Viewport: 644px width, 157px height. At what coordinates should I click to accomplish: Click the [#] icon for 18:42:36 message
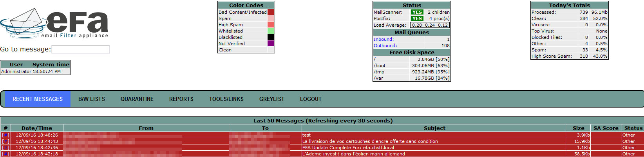(x=5, y=148)
